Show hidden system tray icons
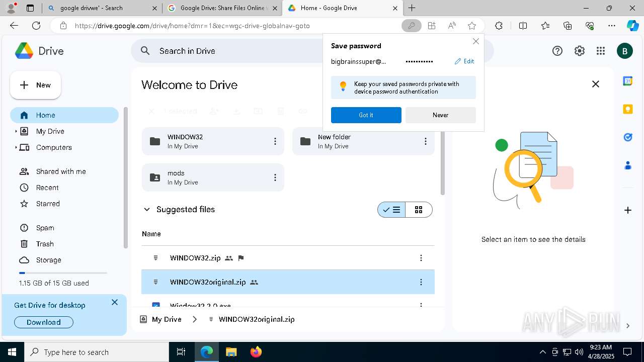Image resolution: width=644 pixels, height=362 pixels. 542,352
